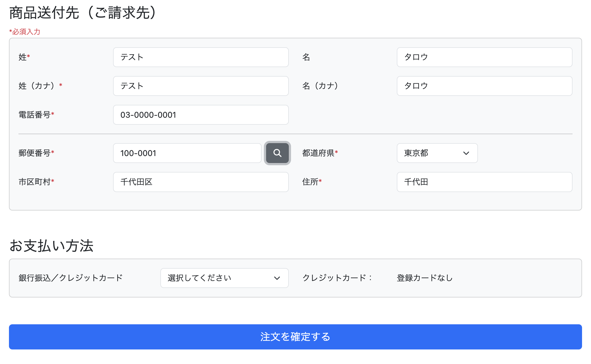
Task: Focus the 姓（カナ） kana surname field
Action: coord(200,86)
